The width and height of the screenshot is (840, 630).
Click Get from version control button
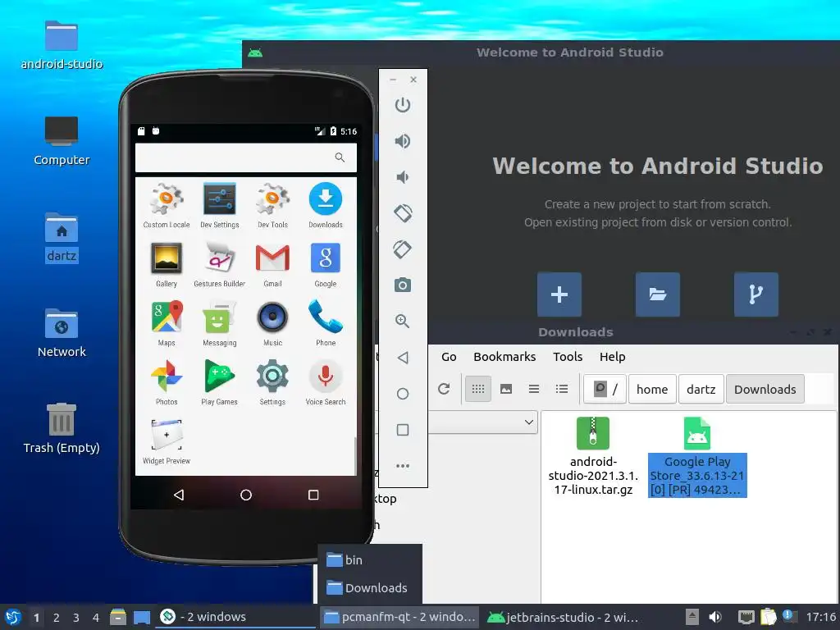(756, 294)
